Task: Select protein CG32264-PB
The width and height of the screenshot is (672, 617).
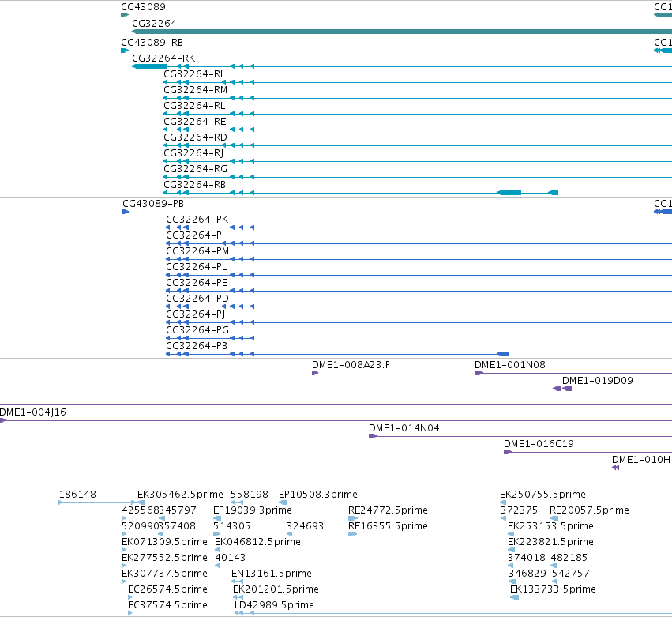Action: (197, 346)
